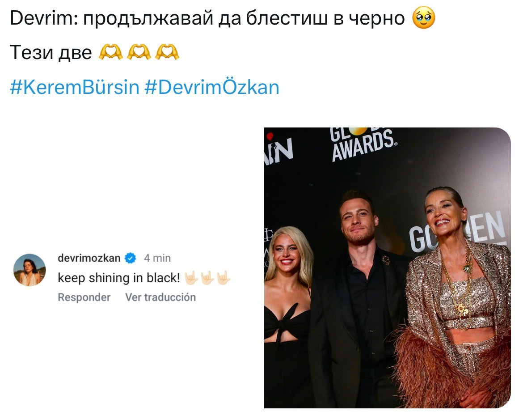
Task: Click devrimozkan profile avatar
Action: 30,270
